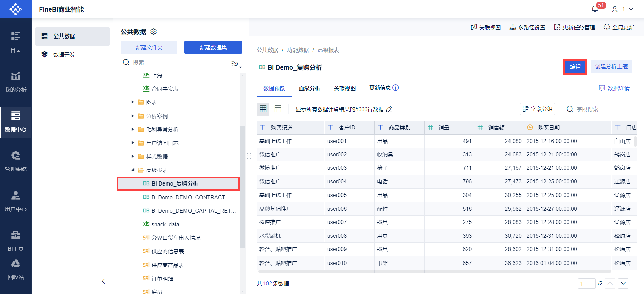The width and height of the screenshot is (644, 294).
Task: Click 功能数据 in the breadcrumb
Action: click(298, 50)
